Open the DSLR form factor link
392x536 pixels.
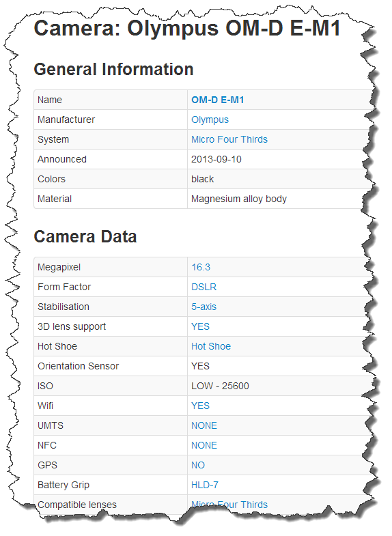pyautogui.click(x=204, y=287)
